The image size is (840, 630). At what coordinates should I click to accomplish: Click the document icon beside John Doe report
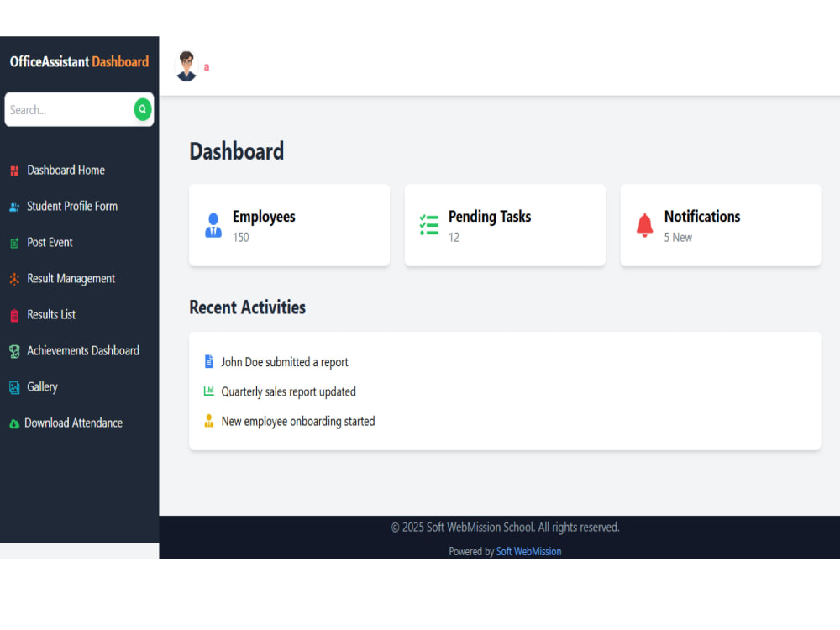pos(209,361)
